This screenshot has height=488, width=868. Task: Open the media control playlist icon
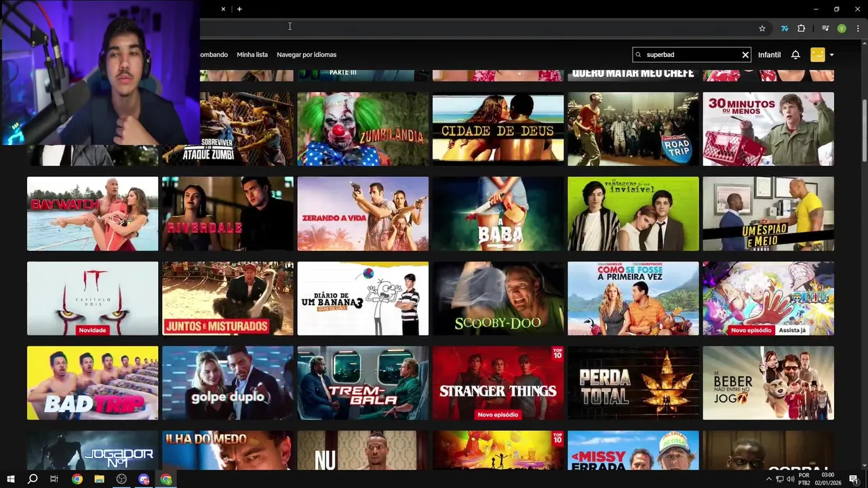825,28
